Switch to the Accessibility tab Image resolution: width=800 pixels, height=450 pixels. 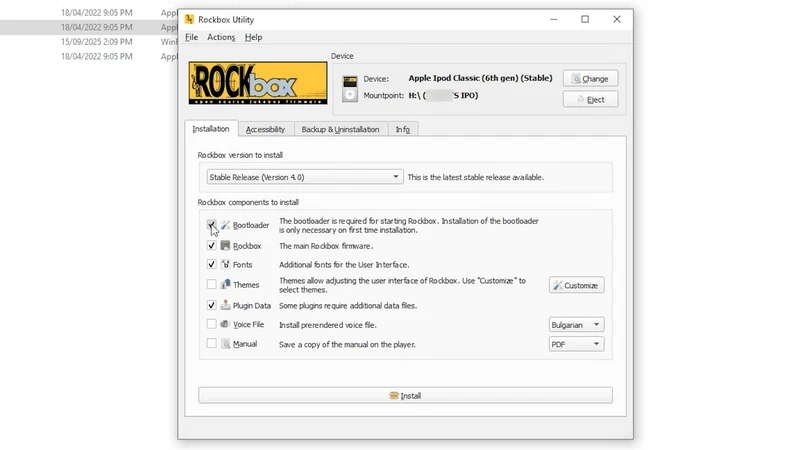(265, 130)
